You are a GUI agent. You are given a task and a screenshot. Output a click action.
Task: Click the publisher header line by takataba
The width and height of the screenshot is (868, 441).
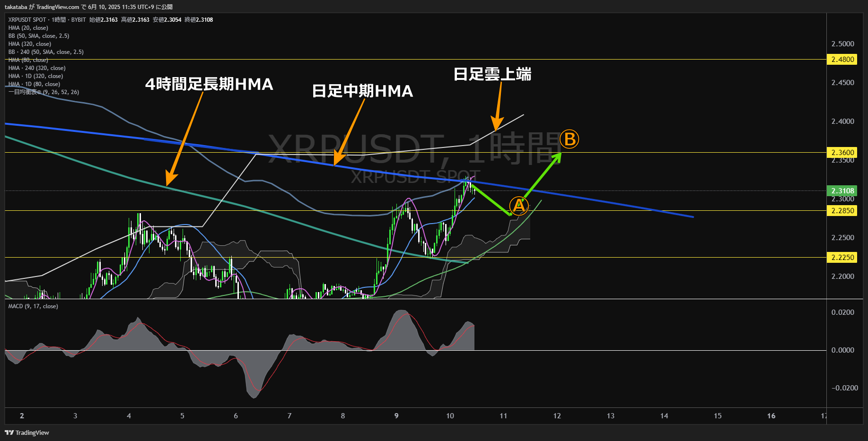[x=88, y=7]
